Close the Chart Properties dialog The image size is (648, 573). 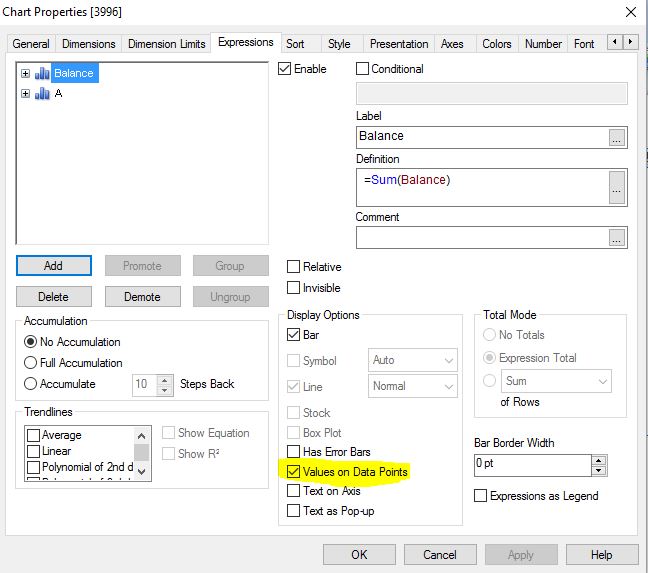[x=631, y=12]
